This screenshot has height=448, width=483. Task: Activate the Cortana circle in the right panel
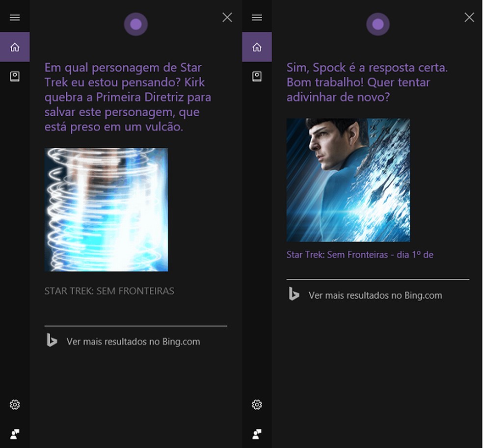pyautogui.click(x=378, y=23)
